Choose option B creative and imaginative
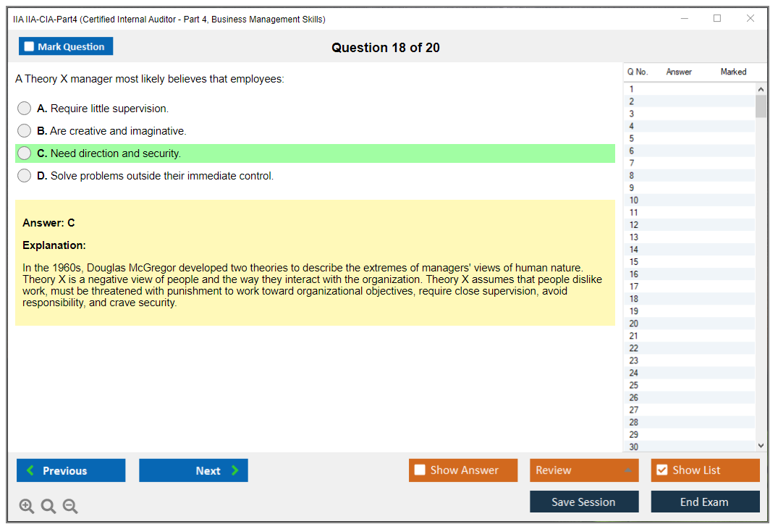The width and height of the screenshot is (778, 532). (25, 131)
